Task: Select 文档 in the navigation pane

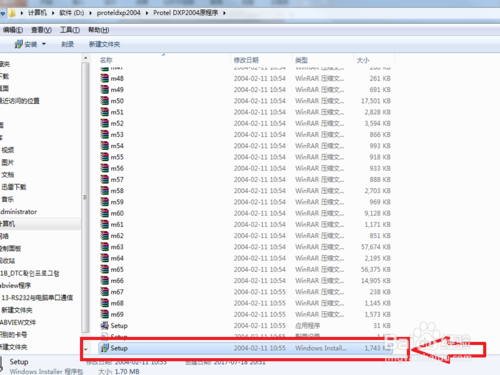Action: (8, 175)
